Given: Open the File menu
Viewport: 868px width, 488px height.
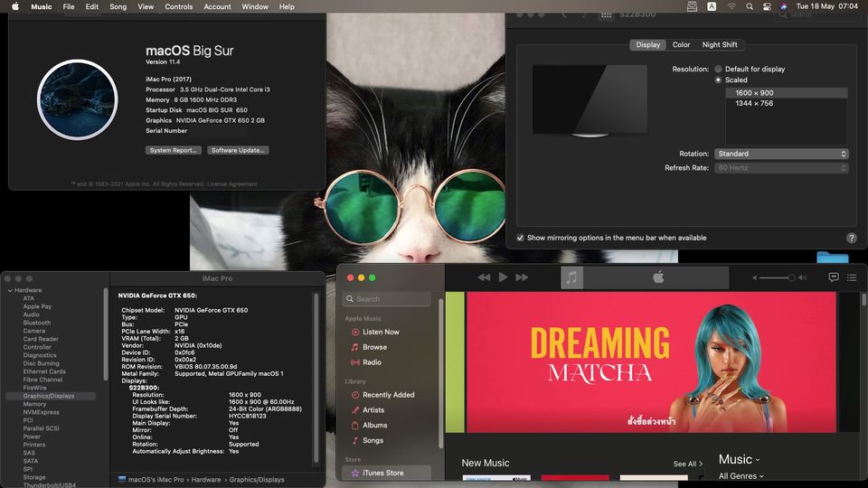Looking at the screenshot, I should click(x=69, y=6).
